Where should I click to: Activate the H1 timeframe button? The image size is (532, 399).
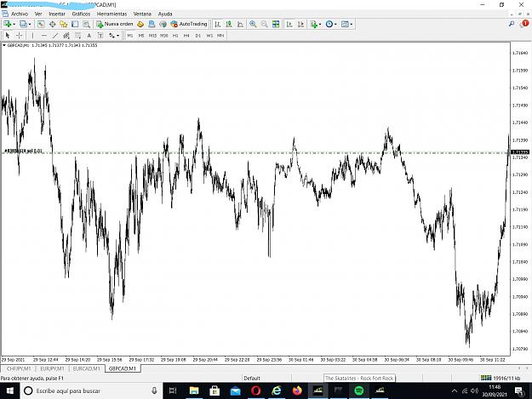coord(175,35)
